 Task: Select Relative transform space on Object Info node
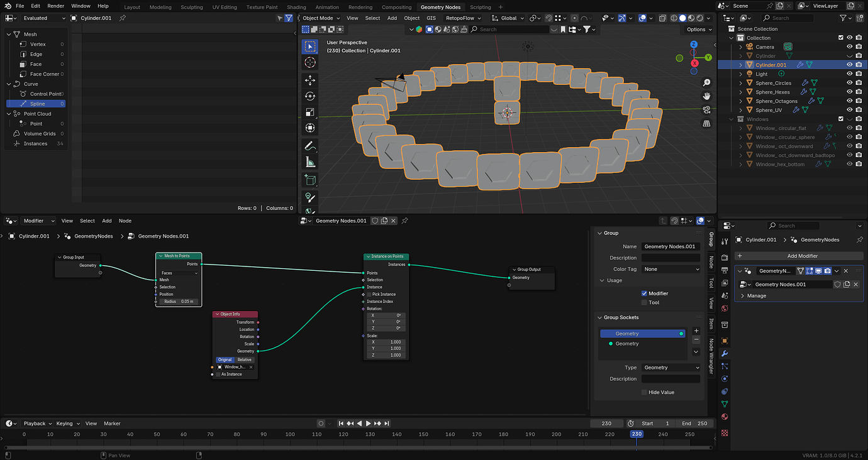pos(244,359)
